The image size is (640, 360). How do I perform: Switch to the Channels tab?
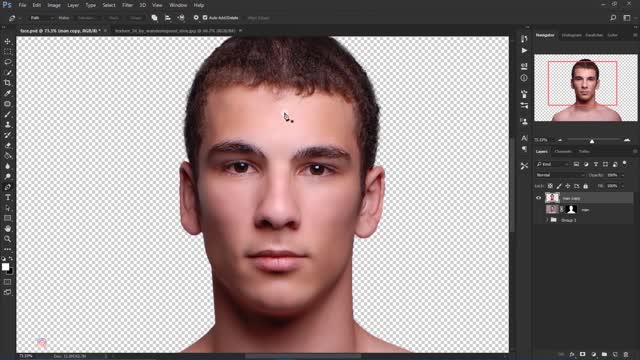[x=563, y=151]
